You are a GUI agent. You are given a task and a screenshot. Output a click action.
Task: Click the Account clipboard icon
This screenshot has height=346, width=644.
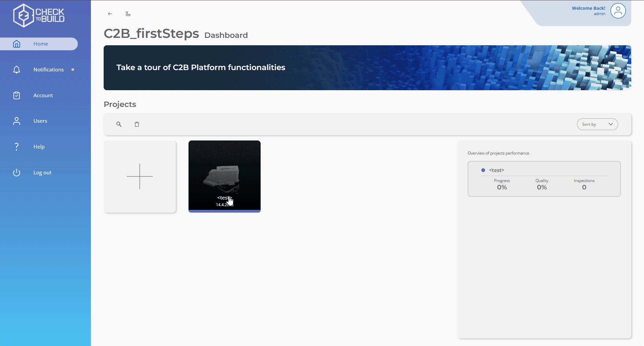[16, 96]
